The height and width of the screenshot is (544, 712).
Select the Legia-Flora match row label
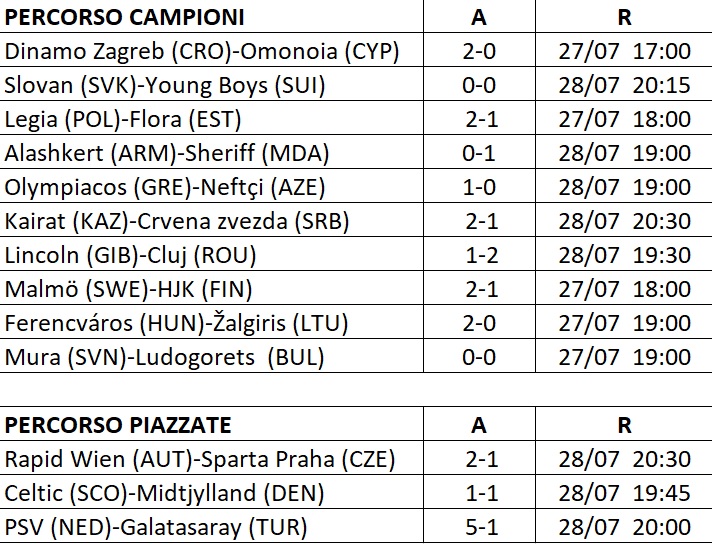[x=124, y=119]
